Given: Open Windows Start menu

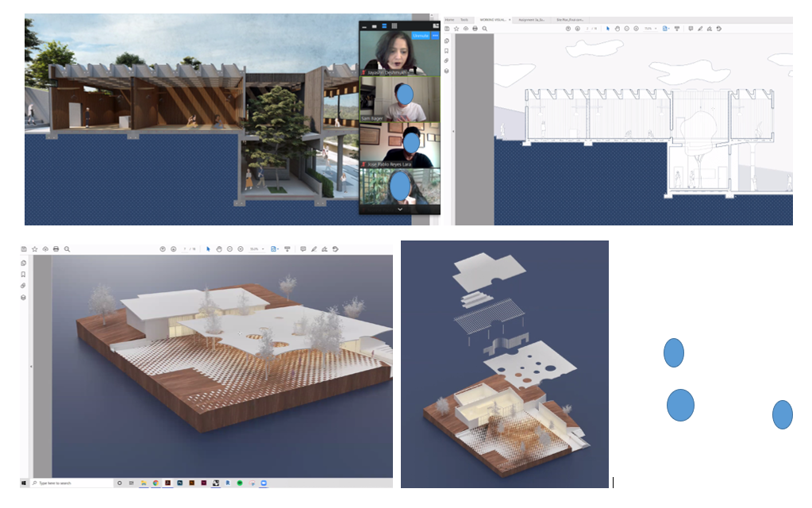Looking at the screenshot, I should click(24, 483).
